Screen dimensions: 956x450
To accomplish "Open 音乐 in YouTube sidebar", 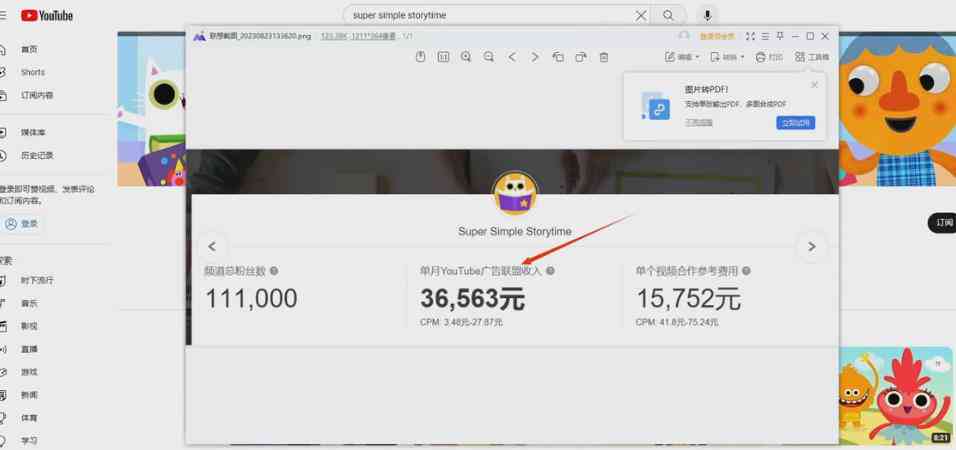I will [27, 303].
